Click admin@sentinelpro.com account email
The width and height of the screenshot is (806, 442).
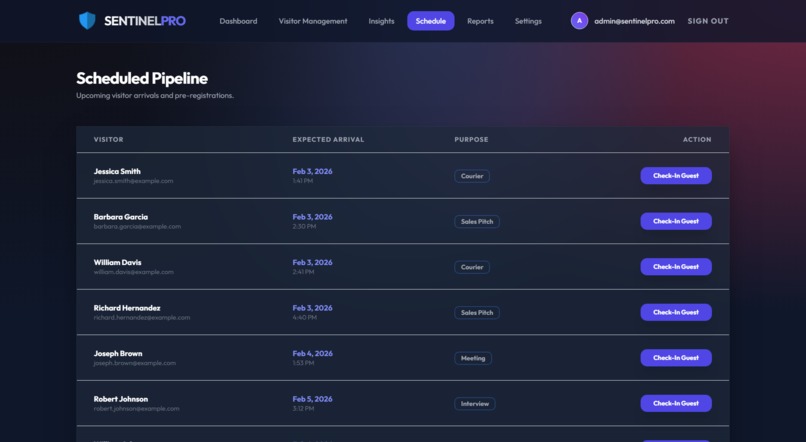(x=634, y=21)
